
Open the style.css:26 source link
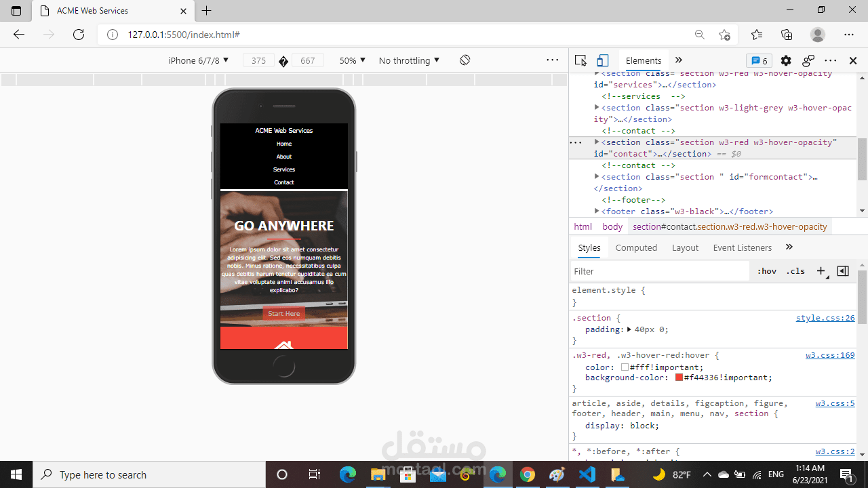click(x=825, y=318)
